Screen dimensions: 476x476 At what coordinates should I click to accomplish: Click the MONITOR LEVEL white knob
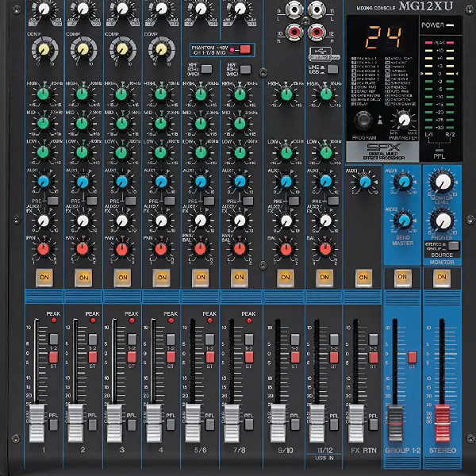[443, 182]
